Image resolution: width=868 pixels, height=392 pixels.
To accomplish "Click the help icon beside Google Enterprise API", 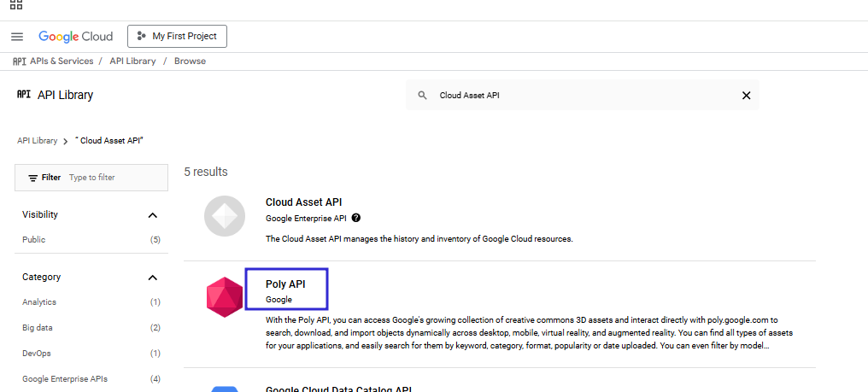I will [x=356, y=218].
